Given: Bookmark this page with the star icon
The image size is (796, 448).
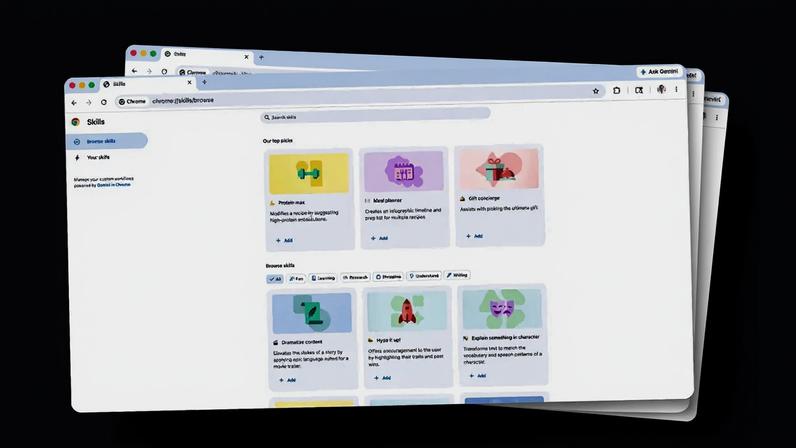Looking at the screenshot, I should 595,91.
